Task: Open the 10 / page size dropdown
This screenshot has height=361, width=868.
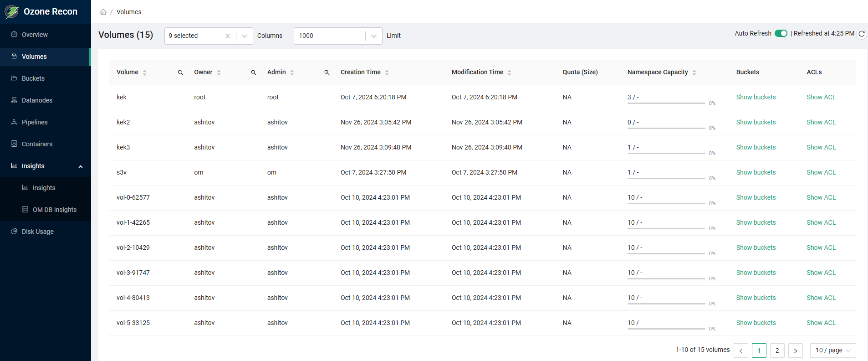Action: point(833,351)
